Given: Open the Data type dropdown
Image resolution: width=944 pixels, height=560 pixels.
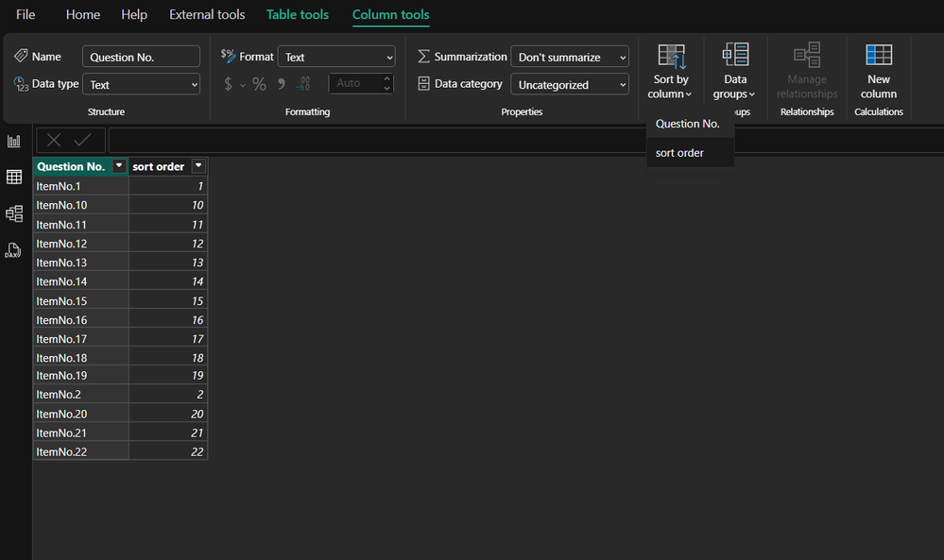Looking at the screenshot, I should point(141,85).
